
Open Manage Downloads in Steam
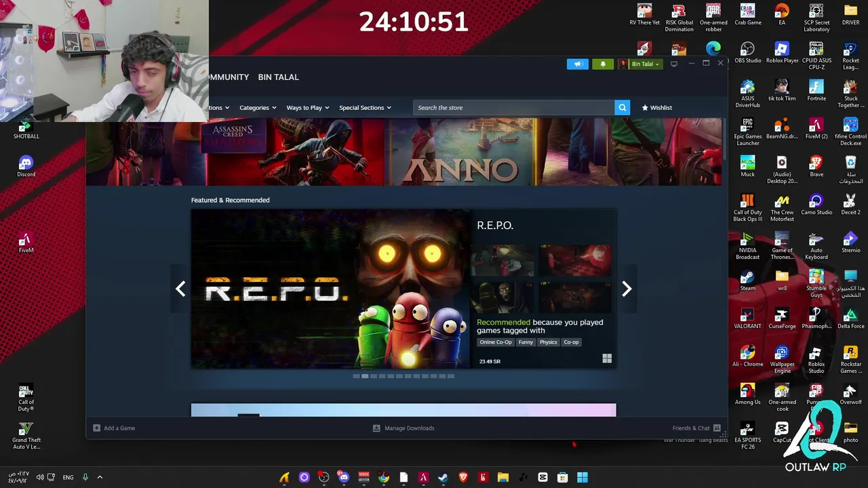click(x=403, y=428)
